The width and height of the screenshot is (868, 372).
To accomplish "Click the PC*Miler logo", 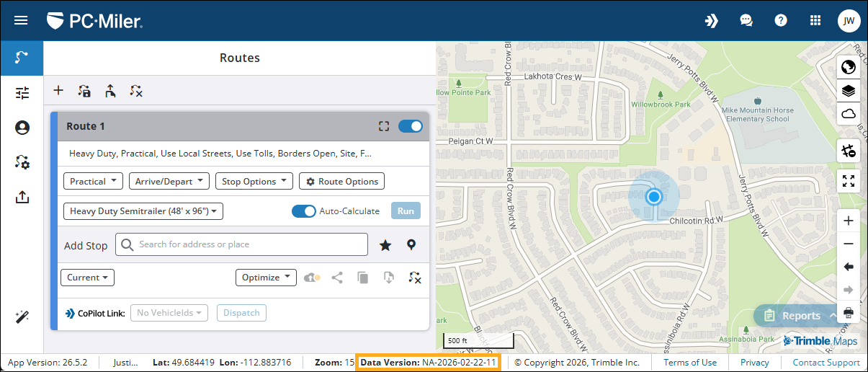I will 94,21.
